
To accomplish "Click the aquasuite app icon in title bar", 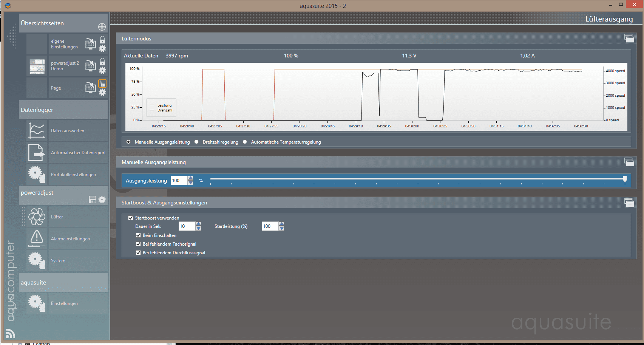I will coord(8,6).
